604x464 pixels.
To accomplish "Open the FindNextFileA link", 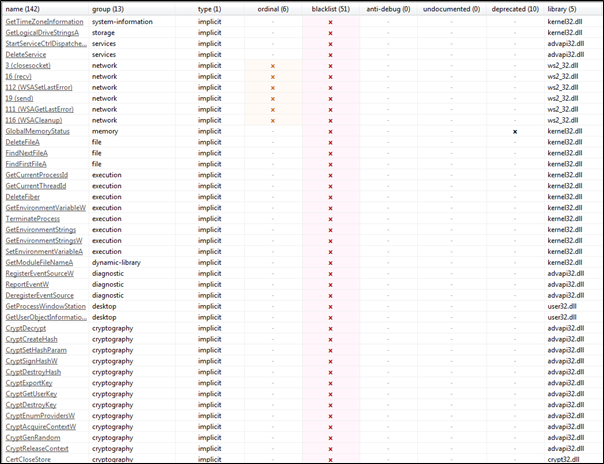I will coord(27,153).
